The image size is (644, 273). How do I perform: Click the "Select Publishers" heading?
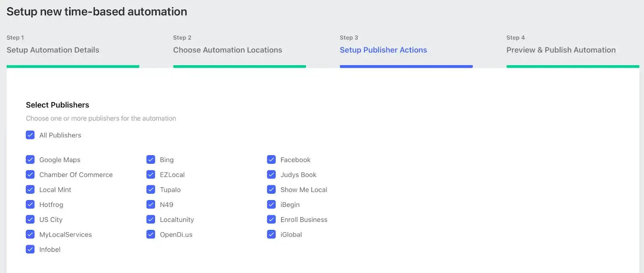pyautogui.click(x=58, y=105)
